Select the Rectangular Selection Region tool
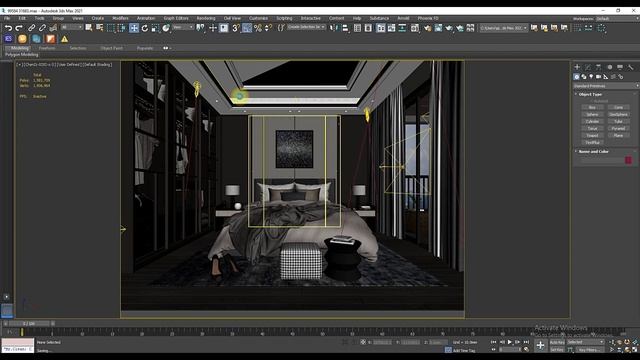 tap(111, 28)
